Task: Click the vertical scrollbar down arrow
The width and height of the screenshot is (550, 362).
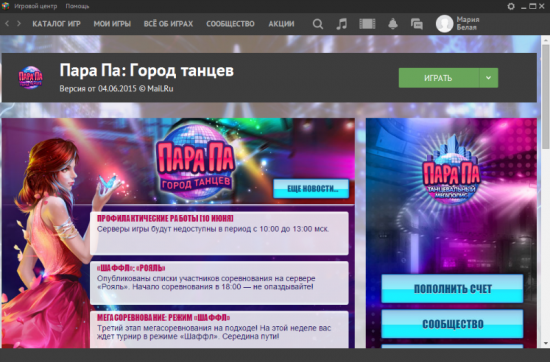Action: pyautogui.click(x=546, y=343)
